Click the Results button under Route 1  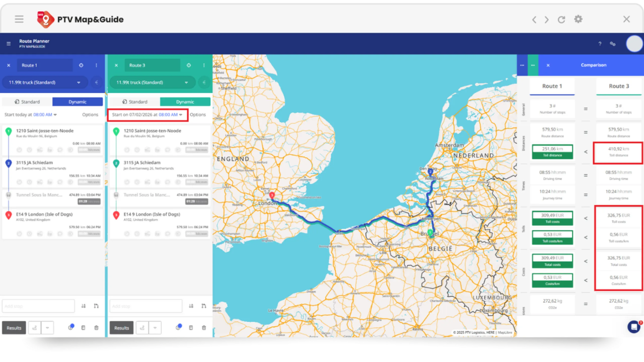pos(14,328)
